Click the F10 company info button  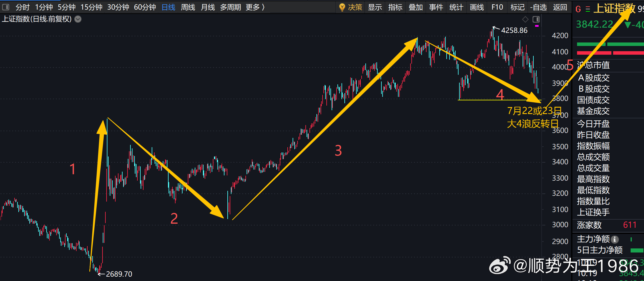click(497, 7)
